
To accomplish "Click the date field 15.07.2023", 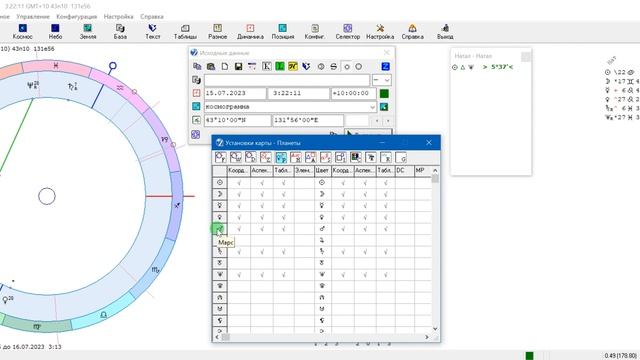I will [235, 93].
